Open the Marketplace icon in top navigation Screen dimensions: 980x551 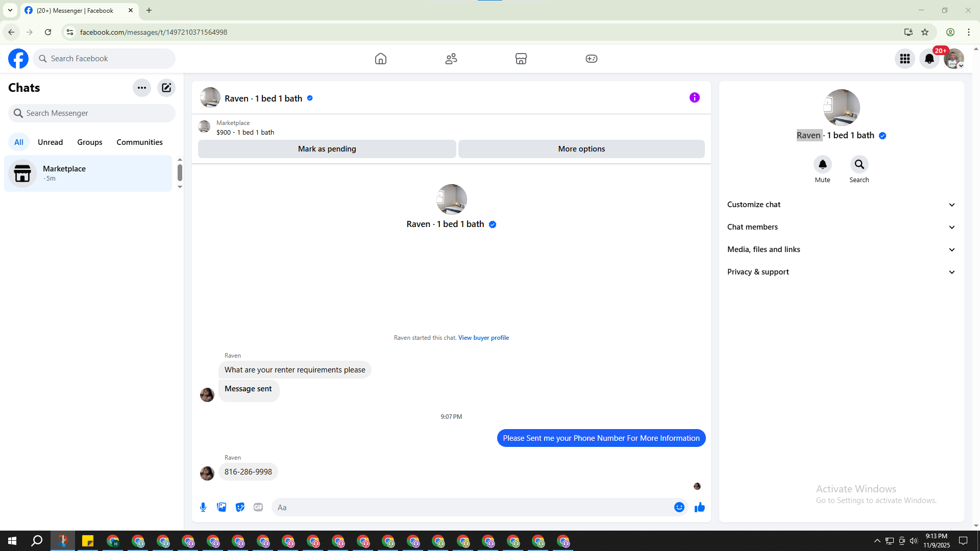point(521,59)
